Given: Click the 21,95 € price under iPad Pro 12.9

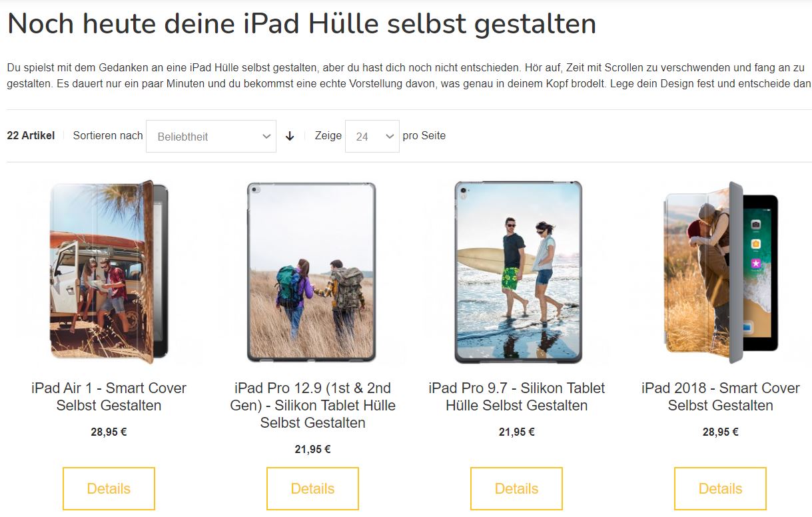Looking at the screenshot, I should click(x=312, y=449).
